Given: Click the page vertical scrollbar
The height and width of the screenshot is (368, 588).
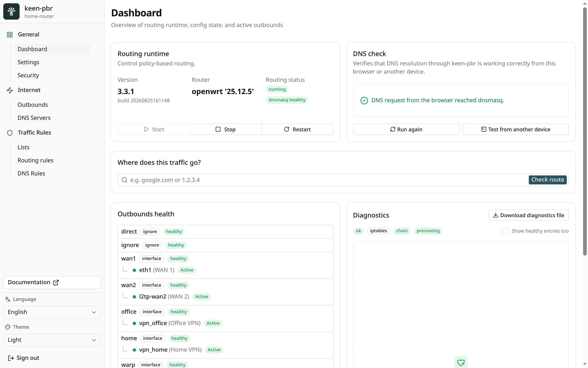Looking at the screenshot, I should [x=585, y=131].
